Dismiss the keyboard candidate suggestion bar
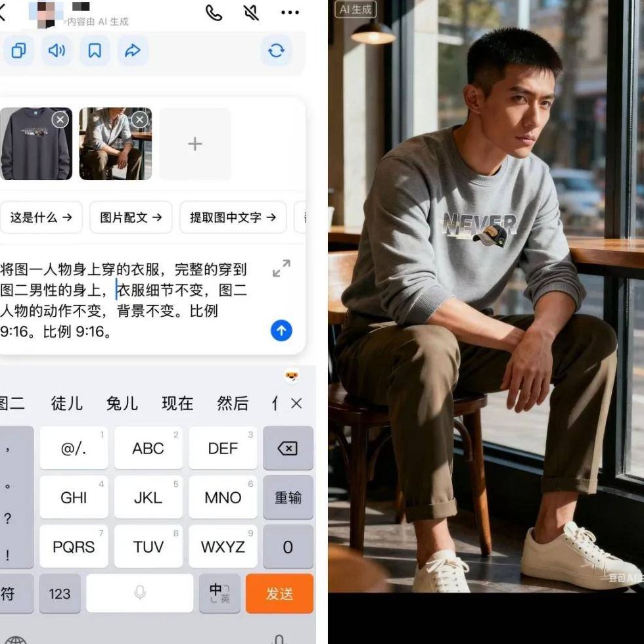Viewport: 644px width, 644px height. (x=296, y=403)
